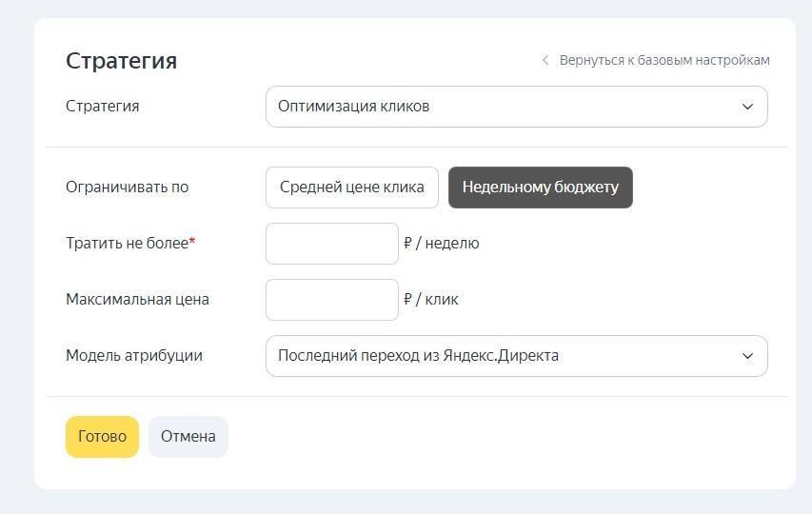This screenshot has height=514, width=812.
Task: Follow the Вернуться к базовым настройкам link
Action: pos(664,60)
